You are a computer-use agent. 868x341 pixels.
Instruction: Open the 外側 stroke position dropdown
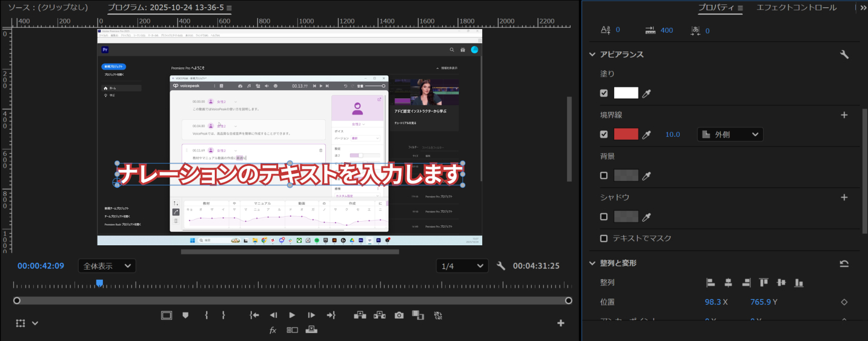click(x=731, y=134)
